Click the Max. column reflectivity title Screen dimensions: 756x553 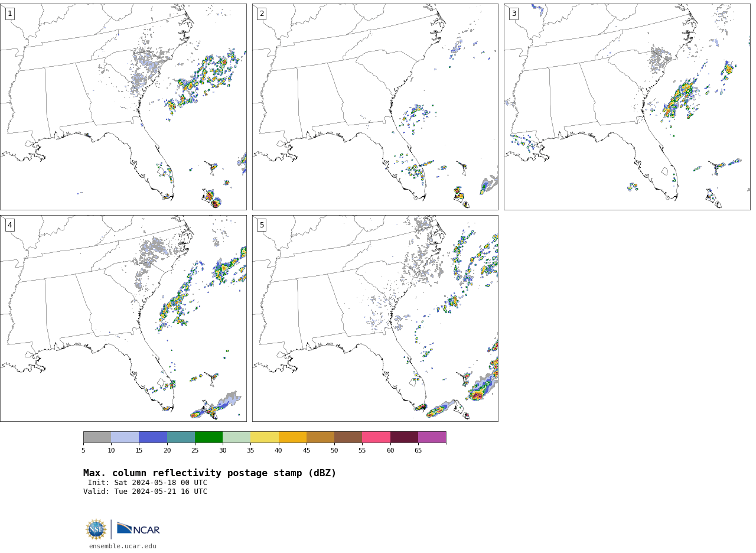[x=210, y=473]
